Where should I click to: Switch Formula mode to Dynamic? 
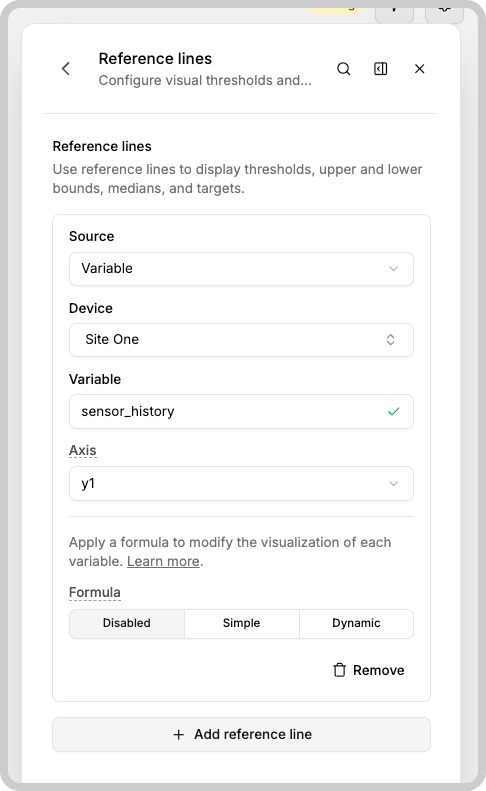(x=356, y=623)
